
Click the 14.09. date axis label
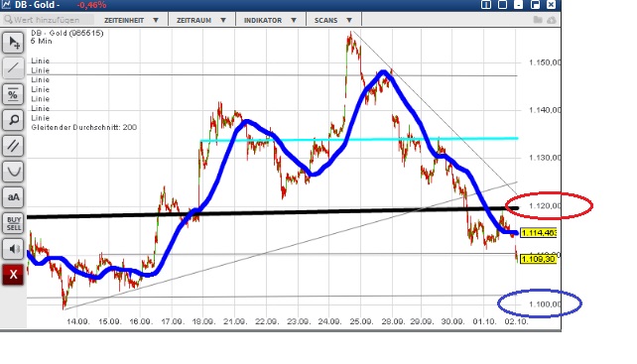[78, 321]
